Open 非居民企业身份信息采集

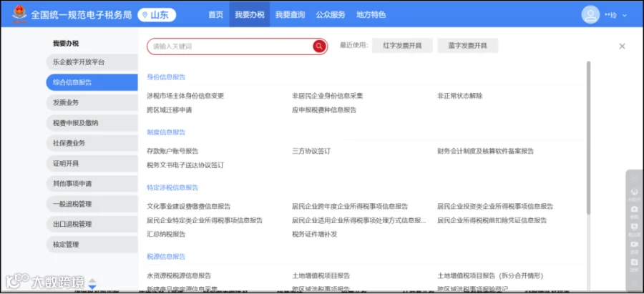tap(327, 96)
